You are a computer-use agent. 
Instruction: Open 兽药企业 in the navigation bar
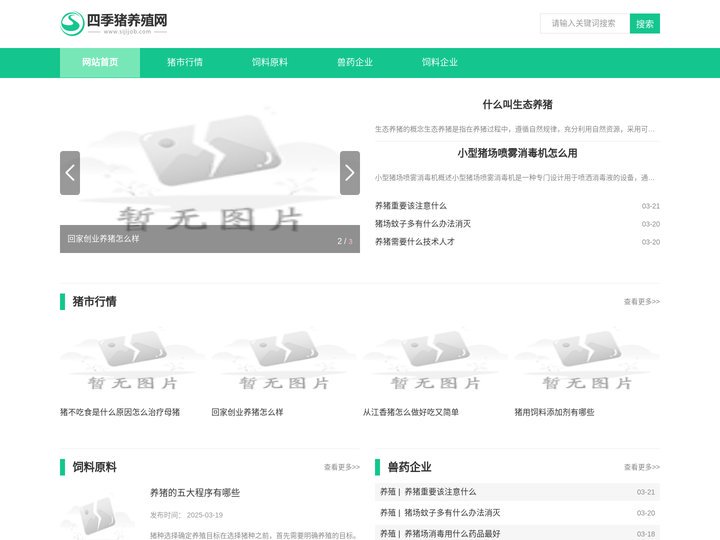(x=354, y=62)
